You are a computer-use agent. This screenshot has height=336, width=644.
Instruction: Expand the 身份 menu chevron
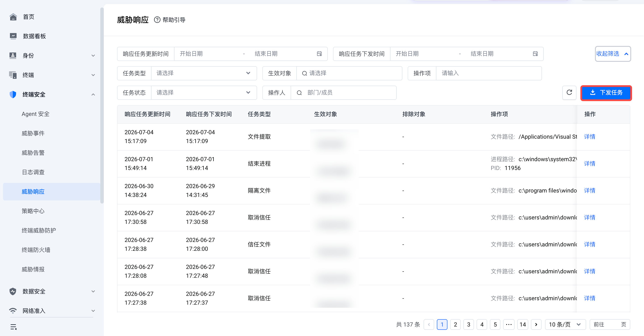tap(93, 55)
